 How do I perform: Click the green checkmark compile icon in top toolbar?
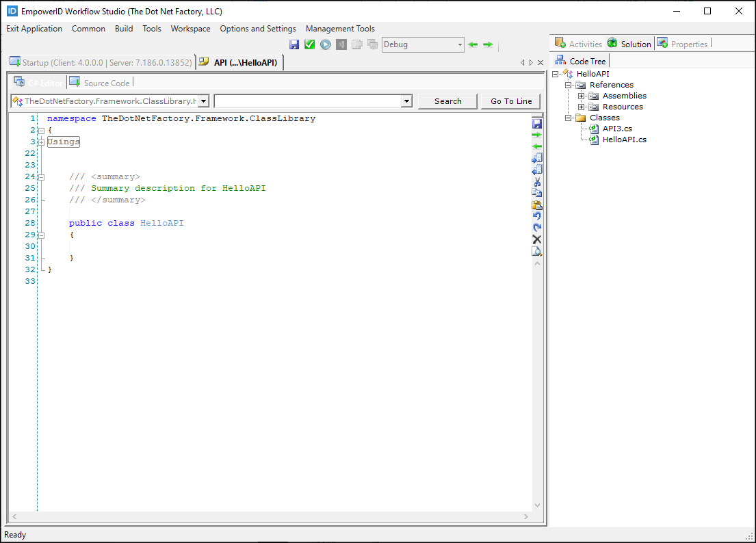point(310,44)
